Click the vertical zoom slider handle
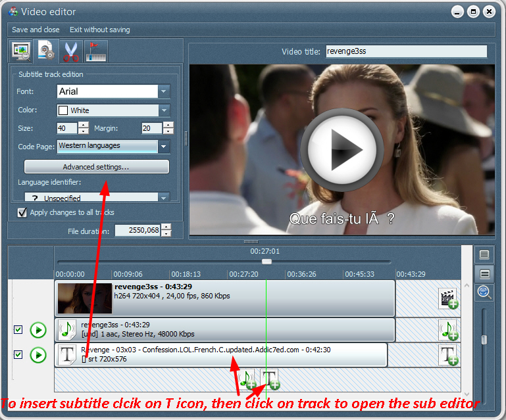The image size is (506, 420). point(484,340)
